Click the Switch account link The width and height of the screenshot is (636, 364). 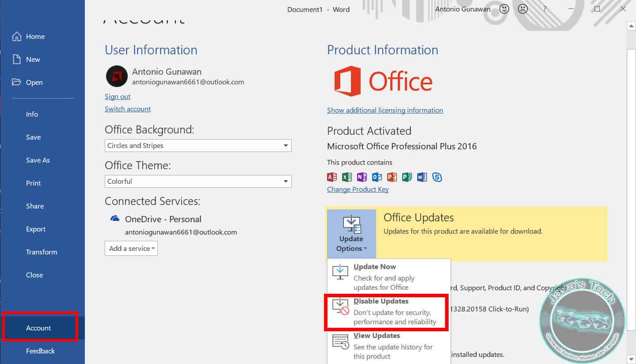(128, 109)
